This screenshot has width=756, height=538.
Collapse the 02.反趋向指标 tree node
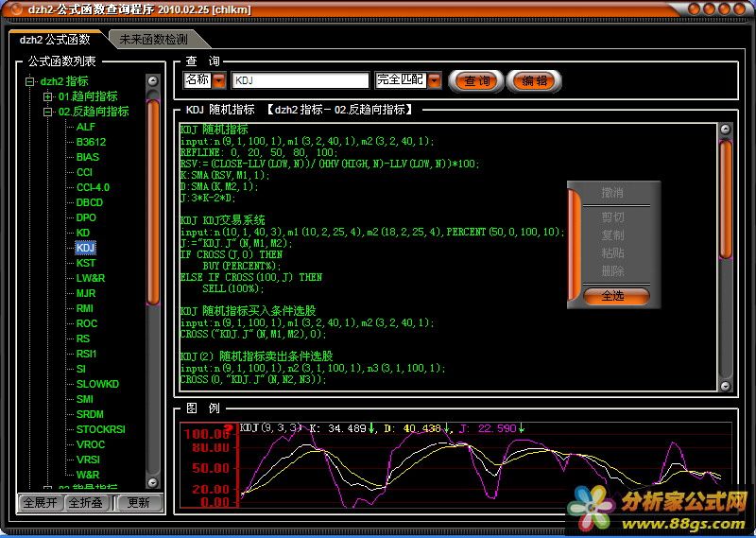tap(48, 112)
